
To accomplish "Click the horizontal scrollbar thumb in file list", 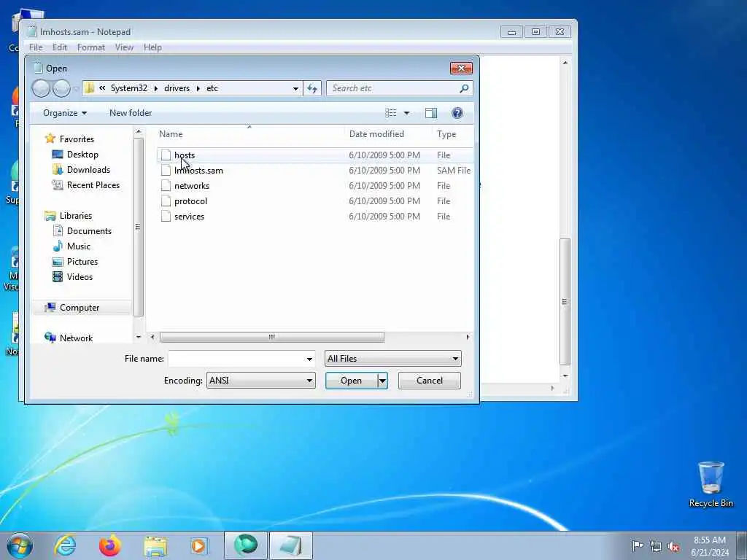I will click(x=271, y=337).
